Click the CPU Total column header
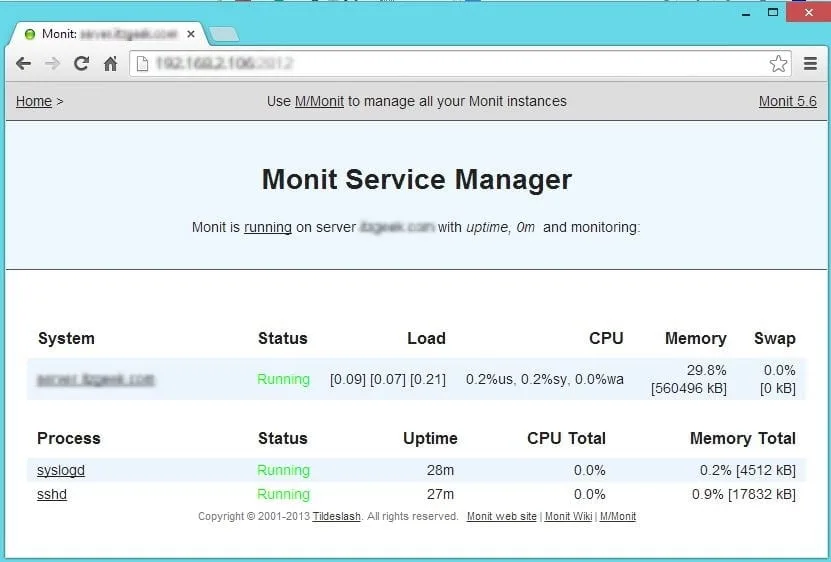 (567, 438)
